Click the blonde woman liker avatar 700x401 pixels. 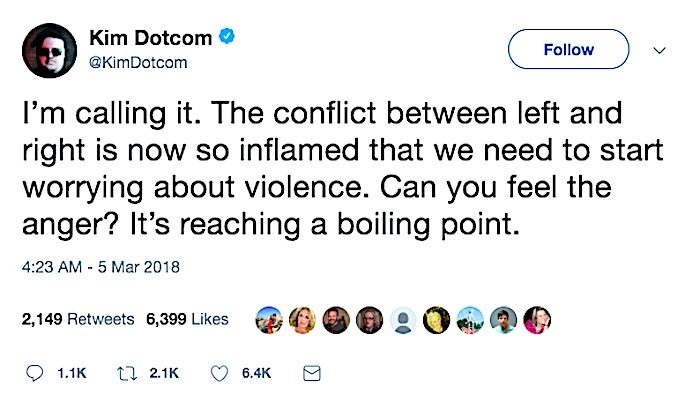click(302, 320)
